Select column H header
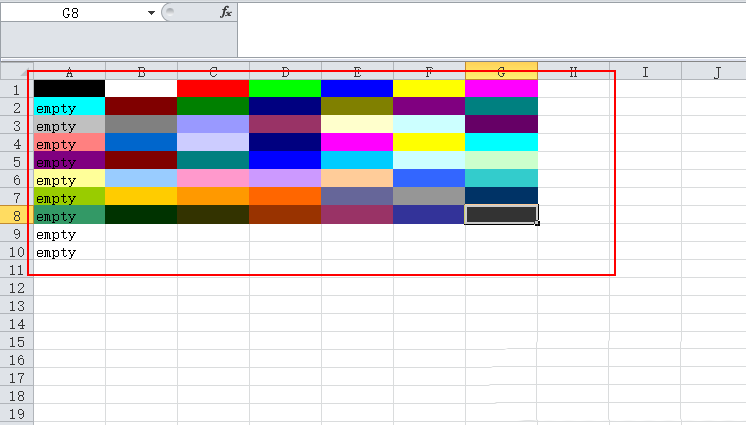Viewport: 746px width, 425px height. pos(573,72)
